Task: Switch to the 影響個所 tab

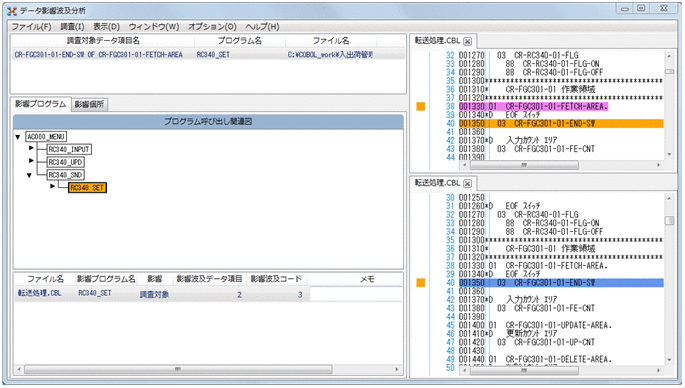Action: point(89,104)
